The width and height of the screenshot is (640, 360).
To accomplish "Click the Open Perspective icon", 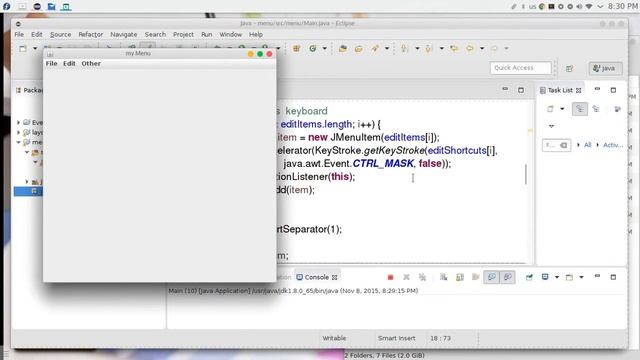I will (x=569, y=69).
